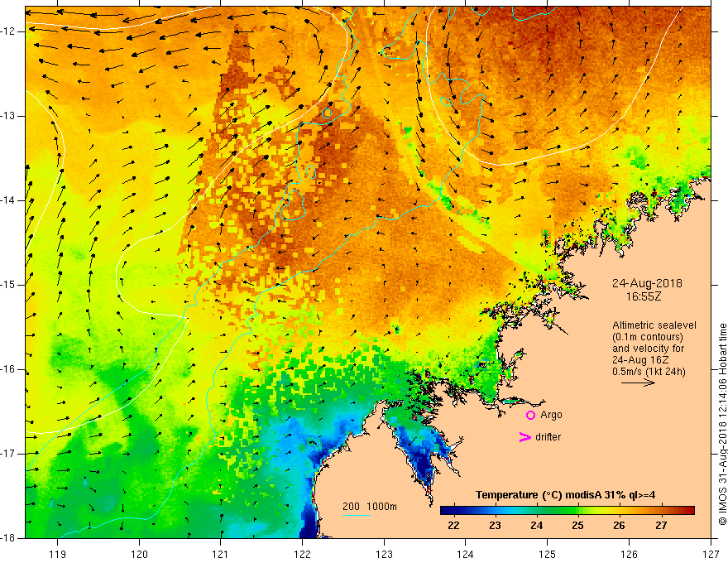Click the "200 1000m" depth label
Viewport: 728px width, 563px height.
(x=370, y=507)
